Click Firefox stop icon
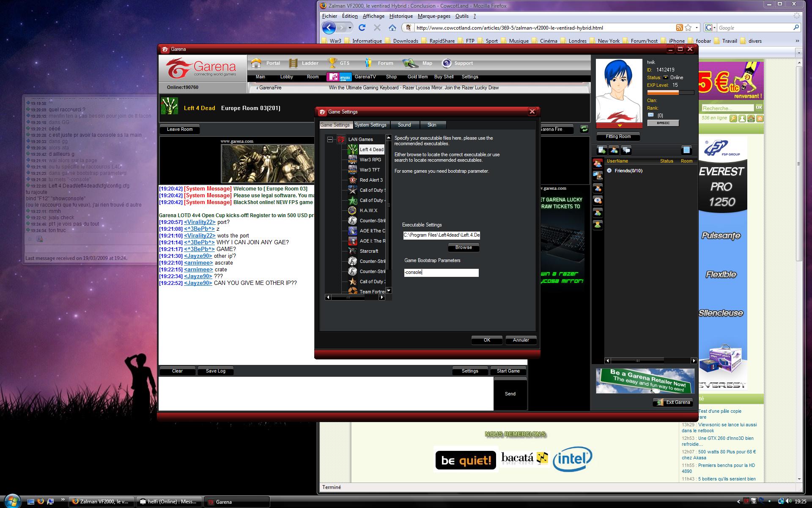 pos(377,28)
